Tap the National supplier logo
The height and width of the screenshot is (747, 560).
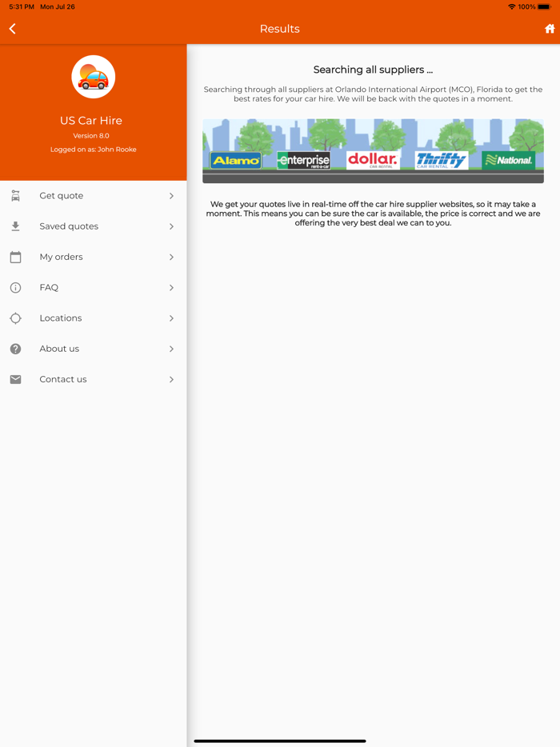coord(508,161)
